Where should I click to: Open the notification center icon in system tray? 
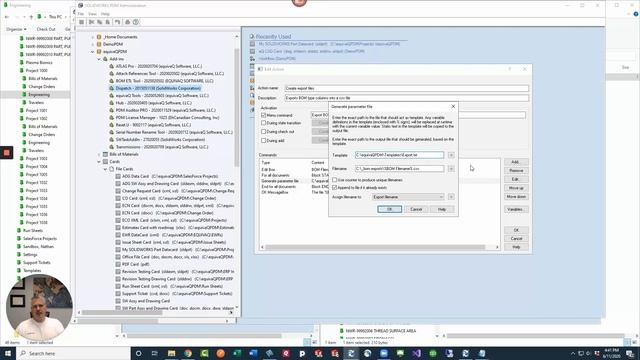point(631,353)
